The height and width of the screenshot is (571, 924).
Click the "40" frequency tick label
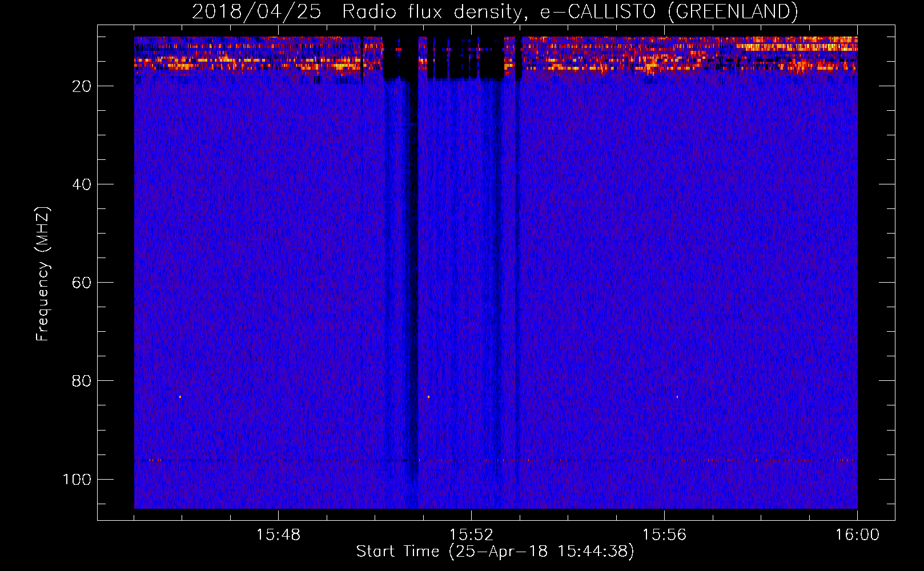(82, 184)
